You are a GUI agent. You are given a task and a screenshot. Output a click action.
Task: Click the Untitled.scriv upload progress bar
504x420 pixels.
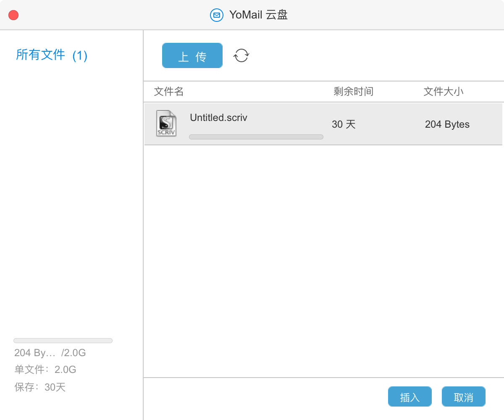tap(256, 137)
